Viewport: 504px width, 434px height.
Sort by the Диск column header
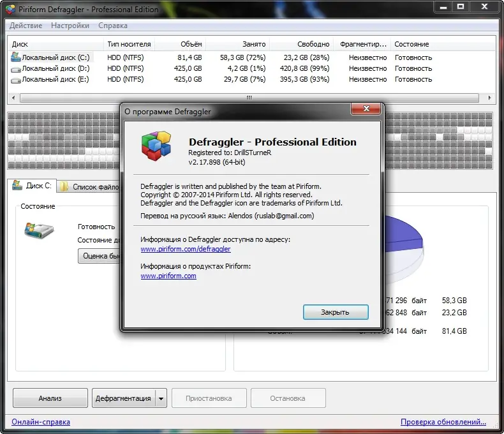click(x=56, y=44)
